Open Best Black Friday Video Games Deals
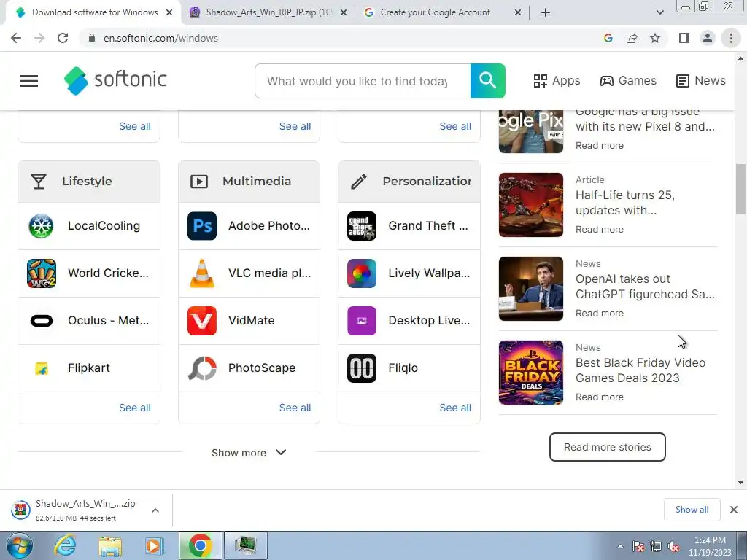Image resolution: width=747 pixels, height=560 pixels. click(x=640, y=370)
